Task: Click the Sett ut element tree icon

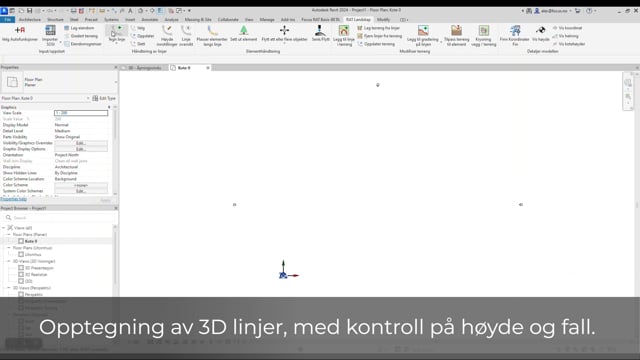Action: tap(244, 30)
